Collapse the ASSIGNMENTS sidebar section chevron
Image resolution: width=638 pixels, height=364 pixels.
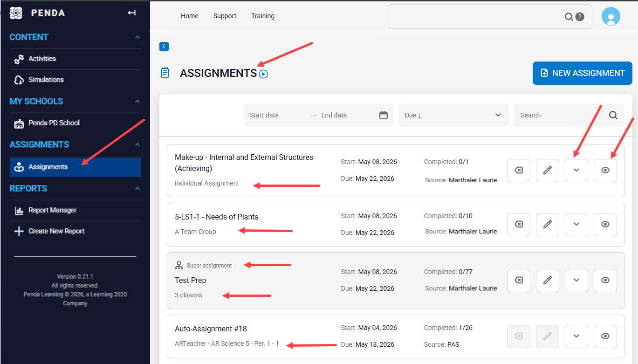click(x=137, y=144)
